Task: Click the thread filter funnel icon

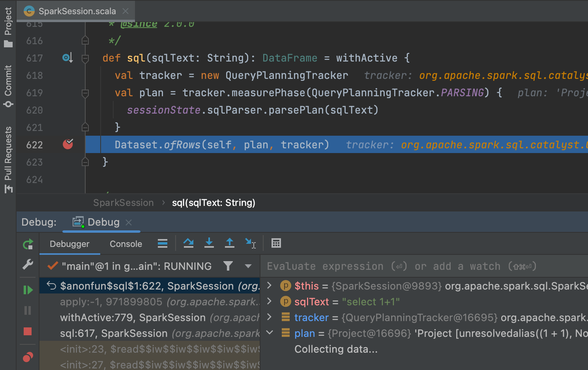Action: [x=228, y=266]
